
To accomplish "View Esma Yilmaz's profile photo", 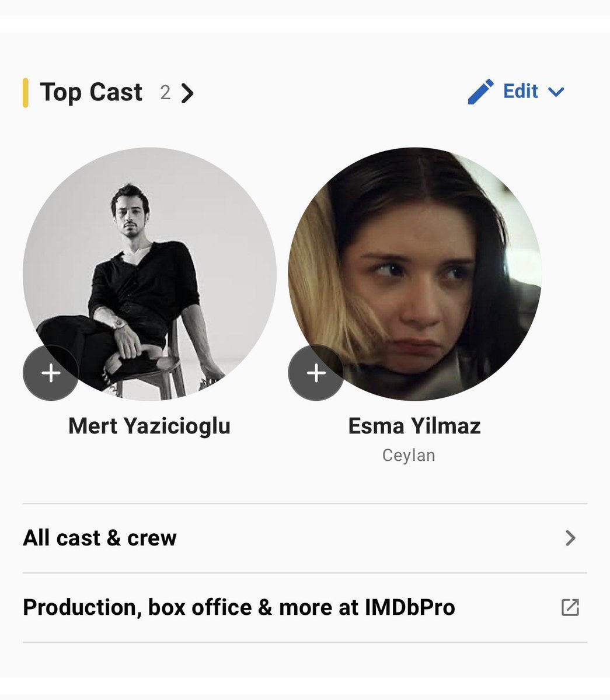I will coord(415,274).
